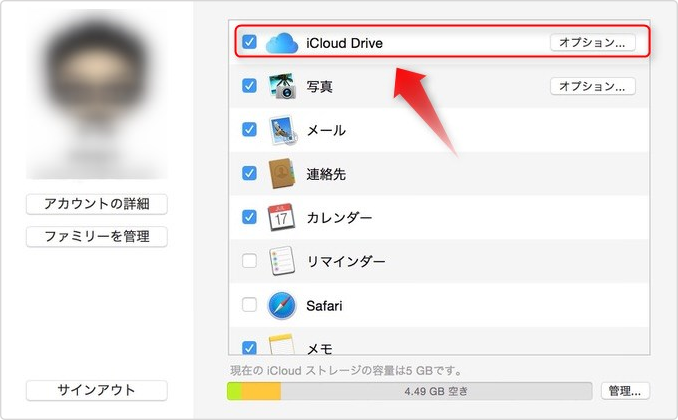Select the メモ label text
The height and width of the screenshot is (420, 678).
tap(320, 349)
